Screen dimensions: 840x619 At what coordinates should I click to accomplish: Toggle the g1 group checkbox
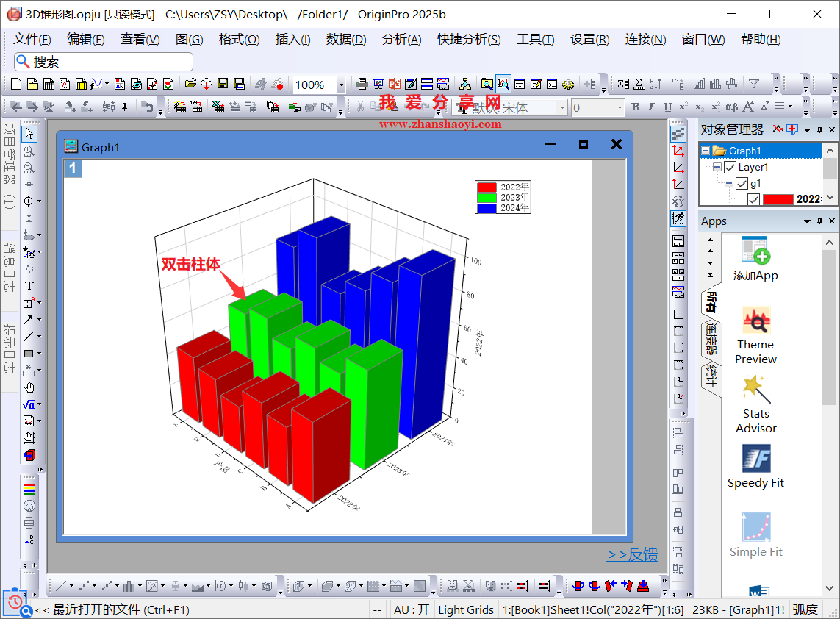pos(742,184)
